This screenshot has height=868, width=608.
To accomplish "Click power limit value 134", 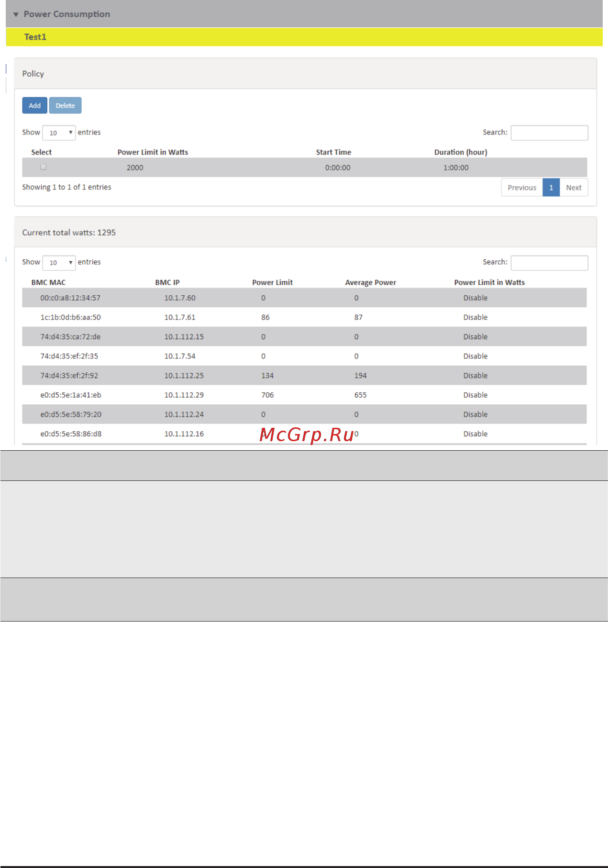I will tap(267, 376).
